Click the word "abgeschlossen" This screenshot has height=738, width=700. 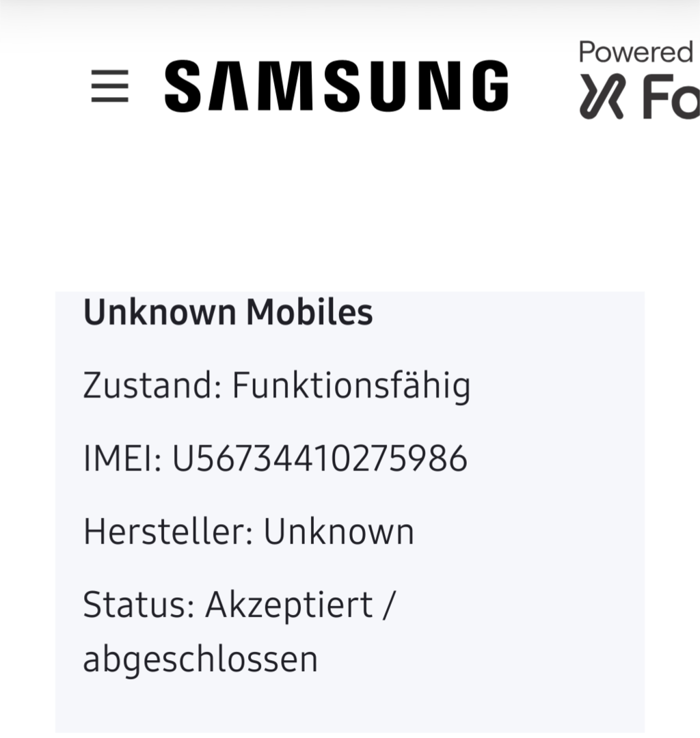(x=200, y=660)
